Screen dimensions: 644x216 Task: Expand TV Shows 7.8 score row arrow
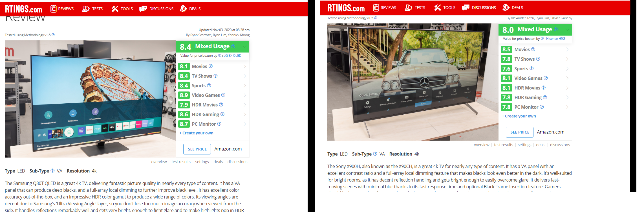click(x=567, y=59)
